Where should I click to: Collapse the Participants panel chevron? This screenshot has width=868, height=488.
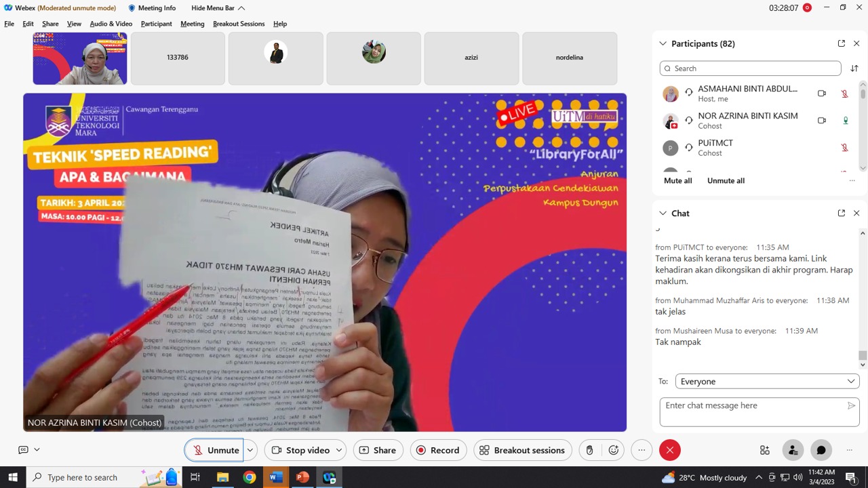coord(663,43)
